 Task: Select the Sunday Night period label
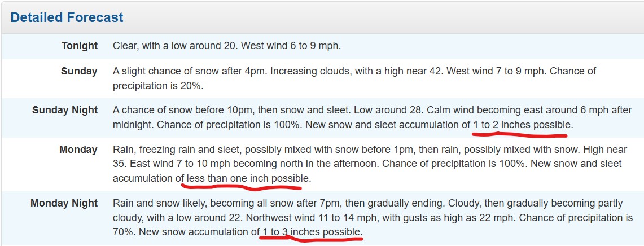coord(65,110)
